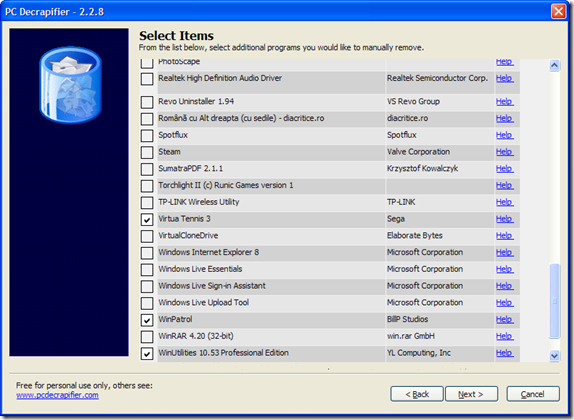Tick the Revo Uninstaller 1.94 checkbox
574x420 pixels.
coord(147,102)
